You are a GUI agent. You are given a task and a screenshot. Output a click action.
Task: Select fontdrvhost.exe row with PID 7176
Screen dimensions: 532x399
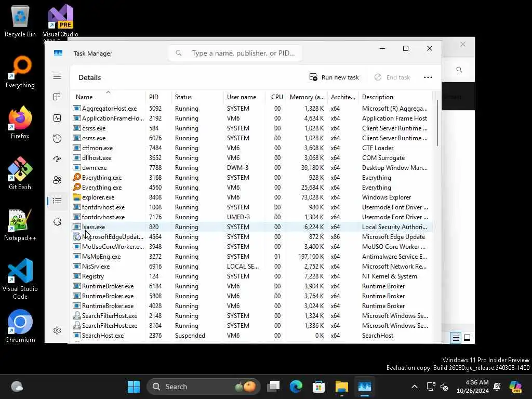[x=251, y=217]
